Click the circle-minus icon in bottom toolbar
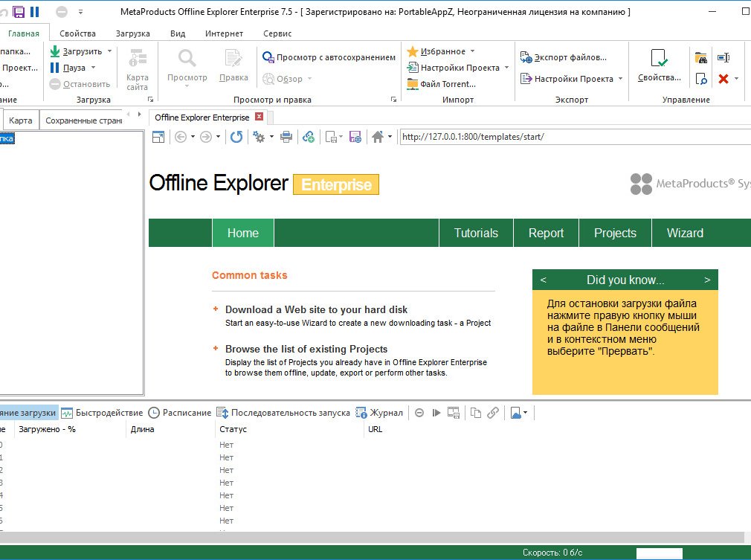The image size is (751, 560). point(419,413)
